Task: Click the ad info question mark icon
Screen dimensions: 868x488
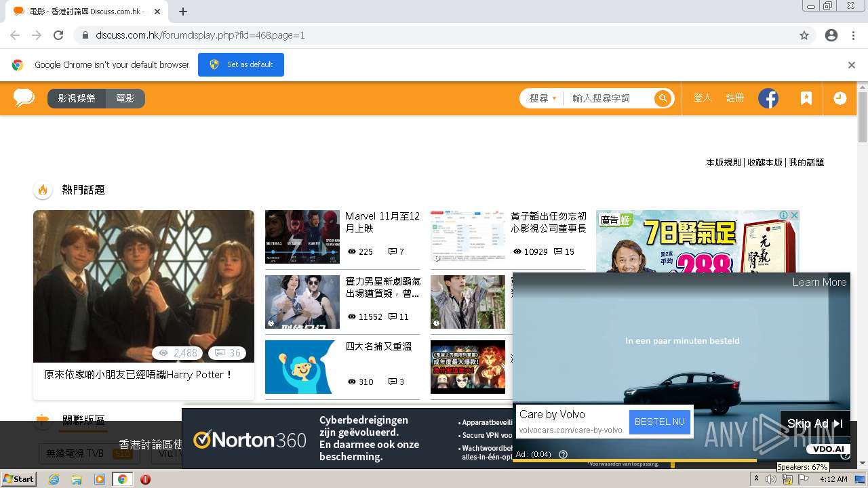Action: pyautogui.click(x=563, y=454)
